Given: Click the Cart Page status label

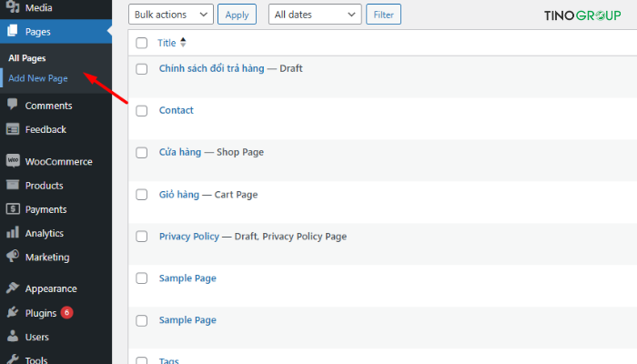Looking at the screenshot, I should (x=236, y=195).
